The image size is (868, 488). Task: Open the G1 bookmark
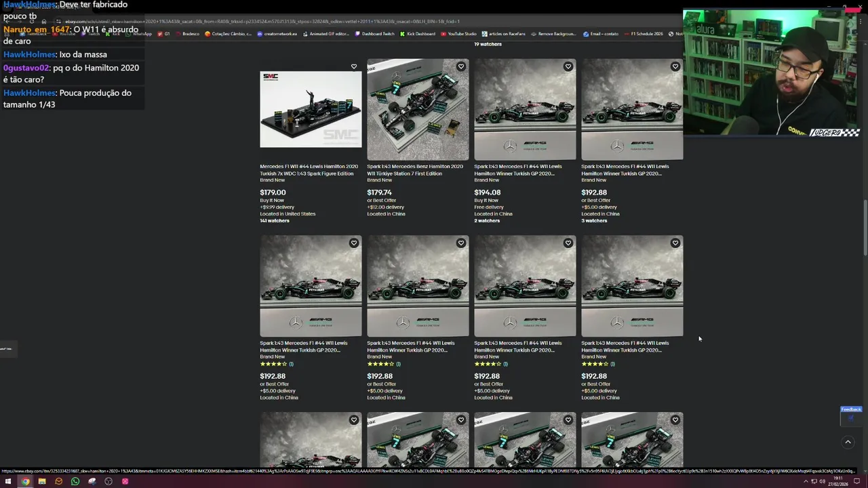pos(164,34)
